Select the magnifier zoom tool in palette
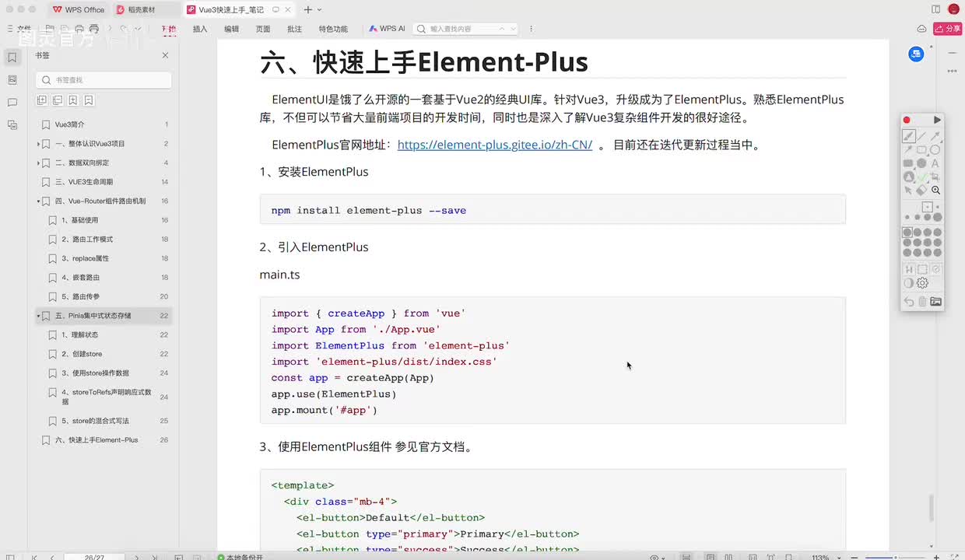The image size is (965, 560). (x=935, y=190)
